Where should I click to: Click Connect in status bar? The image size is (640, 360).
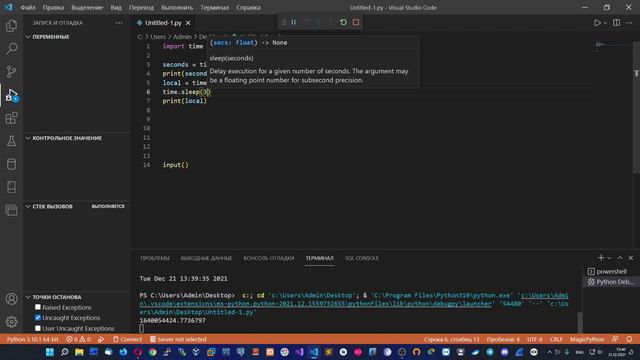127,339
